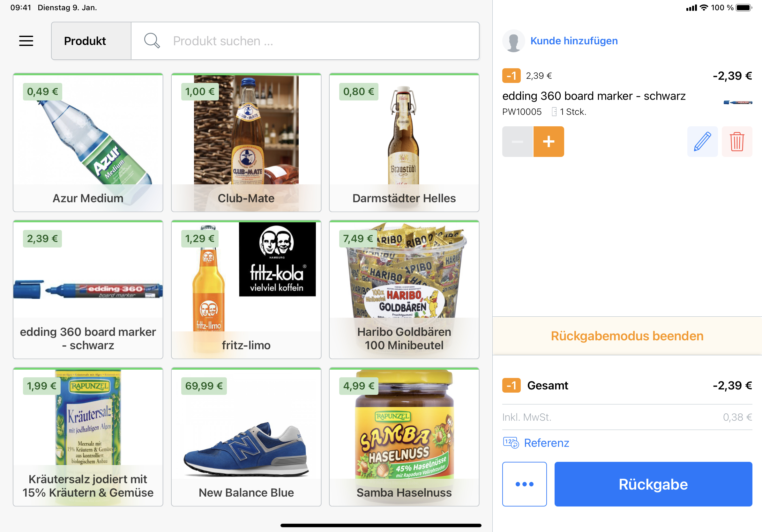Tap the pencil edit icon
Viewport: 762px width, 532px height.
pos(702,142)
